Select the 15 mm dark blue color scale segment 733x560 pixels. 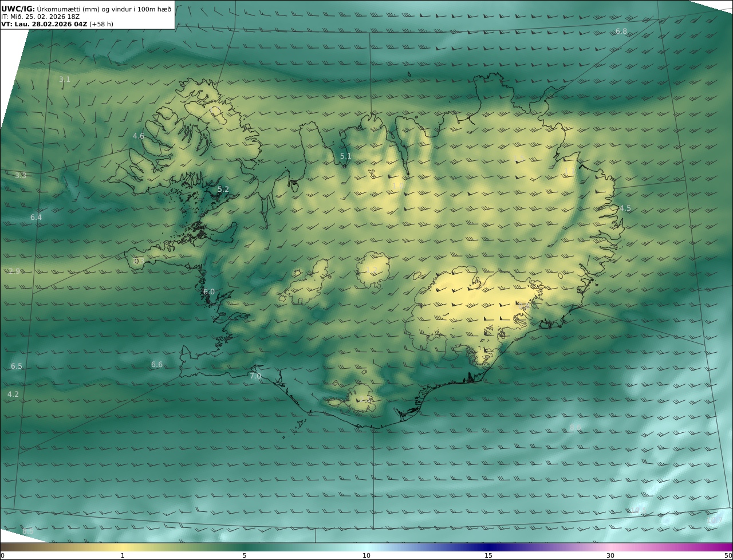[488, 548]
